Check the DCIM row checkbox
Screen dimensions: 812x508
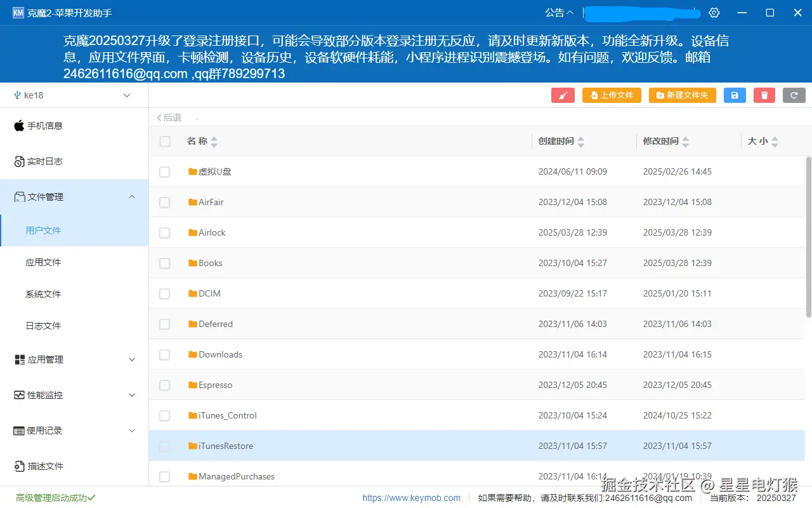pyautogui.click(x=164, y=294)
